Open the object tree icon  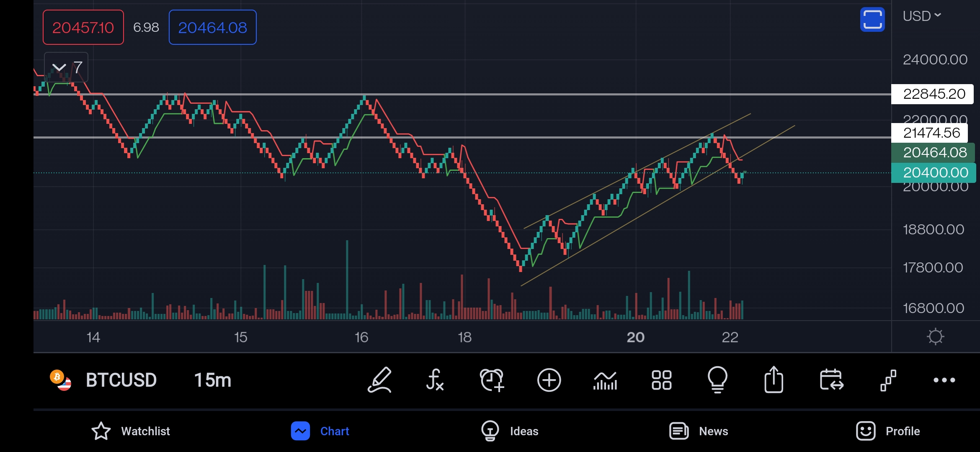888,380
